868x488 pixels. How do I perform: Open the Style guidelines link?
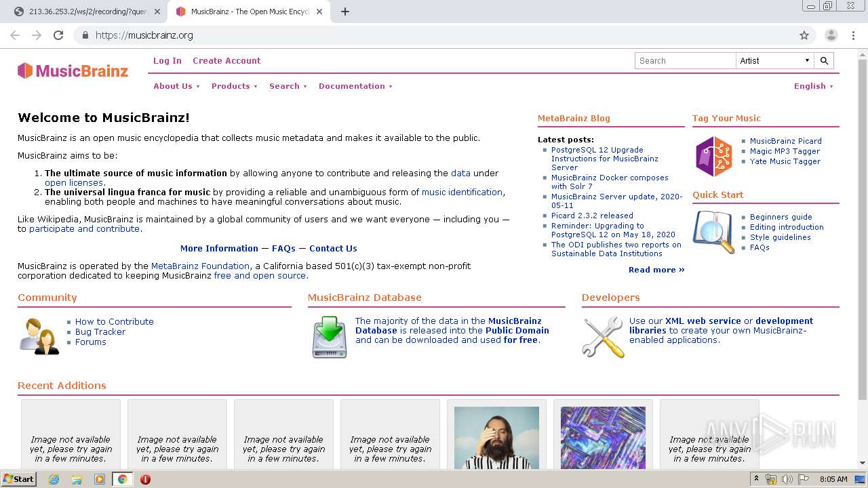tap(780, 237)
